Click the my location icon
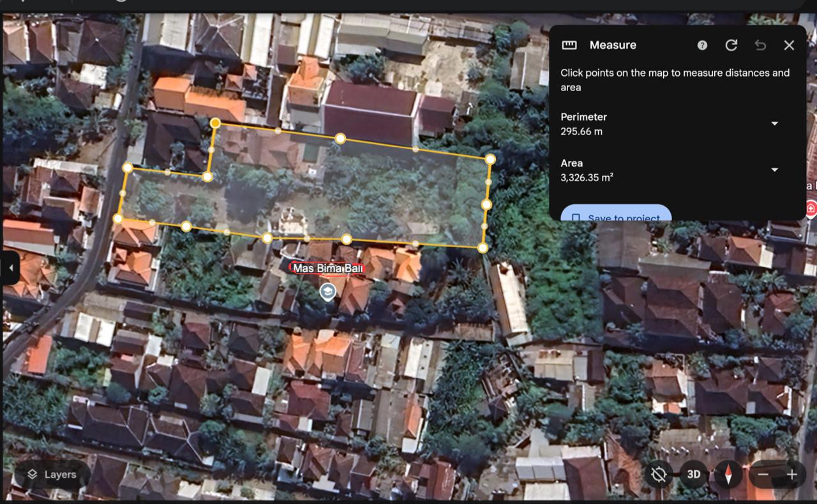817x504 pixels. (659, 475)
